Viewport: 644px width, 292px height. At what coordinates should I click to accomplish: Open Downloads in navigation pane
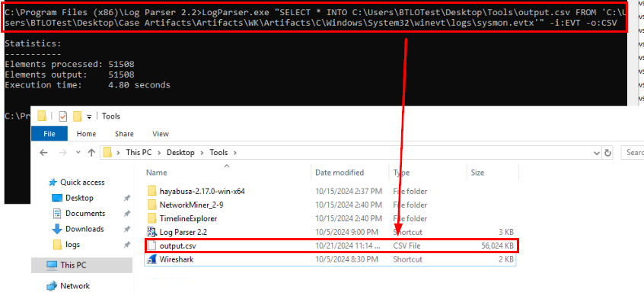pyautogui.click(x=84, y=229)
